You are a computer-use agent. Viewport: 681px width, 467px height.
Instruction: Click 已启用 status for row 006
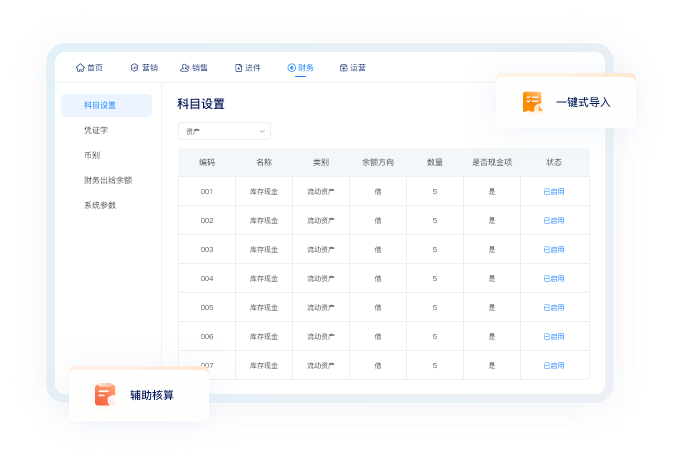tap(553, 337)
